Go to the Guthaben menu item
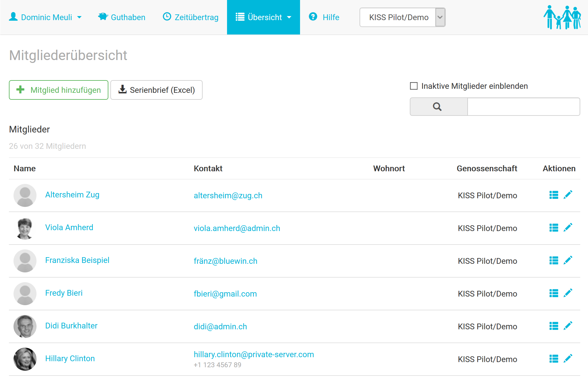 pyautogui.click(x=122, y=17)
